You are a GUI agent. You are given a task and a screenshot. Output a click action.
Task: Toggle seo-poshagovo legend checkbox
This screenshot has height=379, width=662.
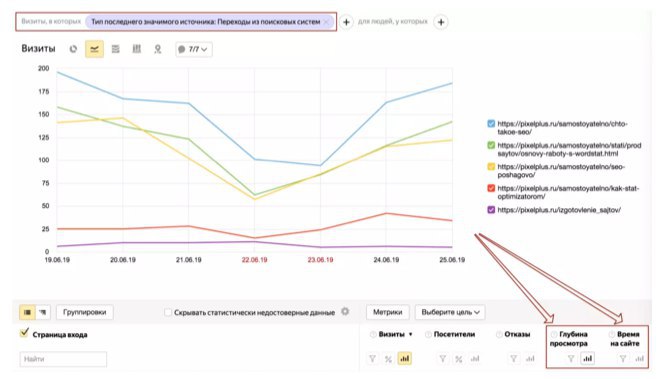pyautogui.click(x=491, y=167)
